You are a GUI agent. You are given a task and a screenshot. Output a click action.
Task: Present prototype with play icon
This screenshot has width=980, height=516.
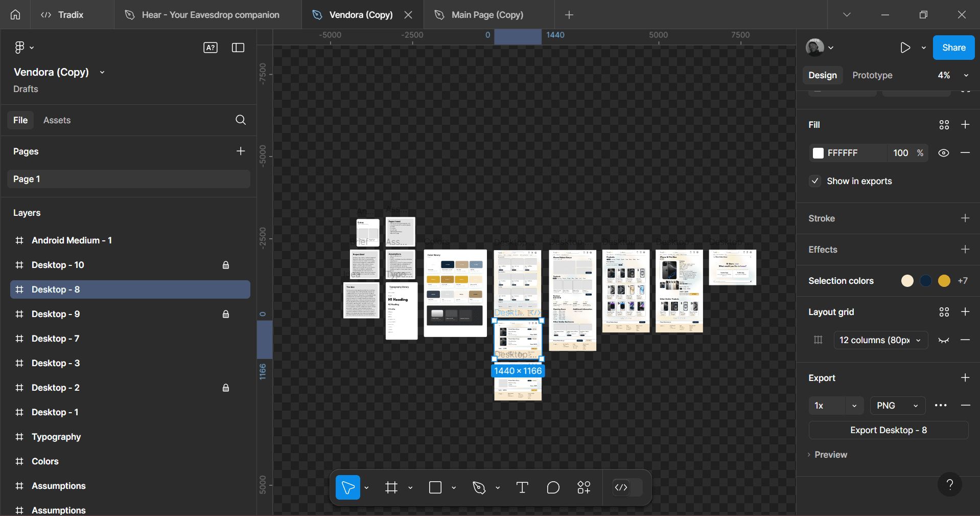[905, 48]
